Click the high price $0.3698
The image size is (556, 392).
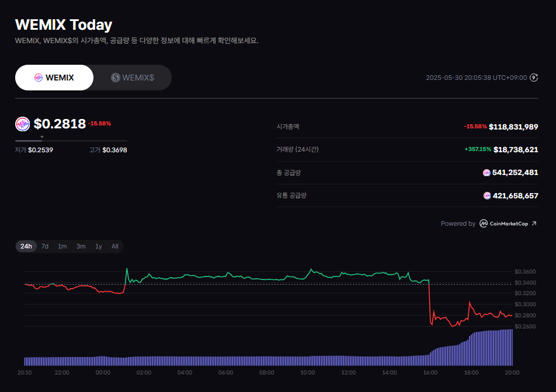[x=114, y=150]
